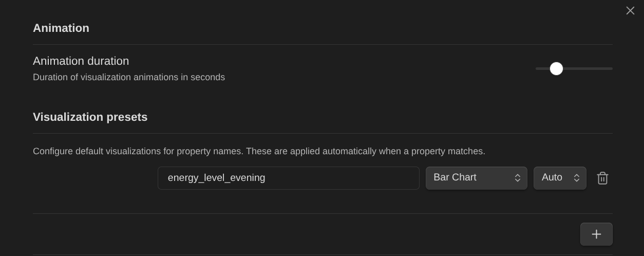
Task: Click the divider line beneath the Animation heading
Action: point(323,45)
